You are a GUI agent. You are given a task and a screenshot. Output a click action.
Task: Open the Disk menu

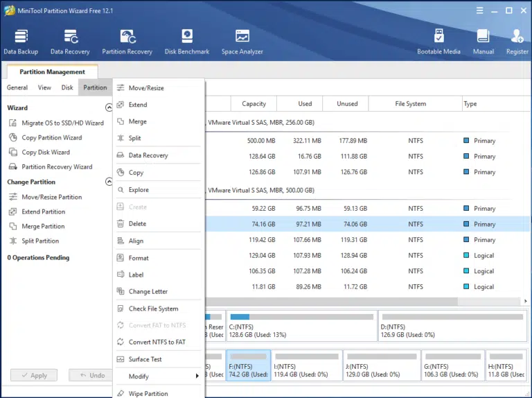(67, 87)
